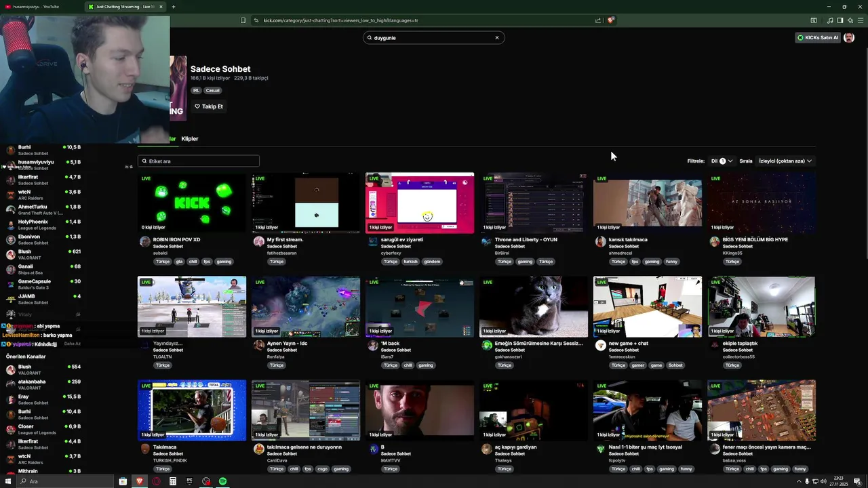The image size is (868, 488).
Task: Click the Brave Shields lion icon
Action: tap(610, 20)
